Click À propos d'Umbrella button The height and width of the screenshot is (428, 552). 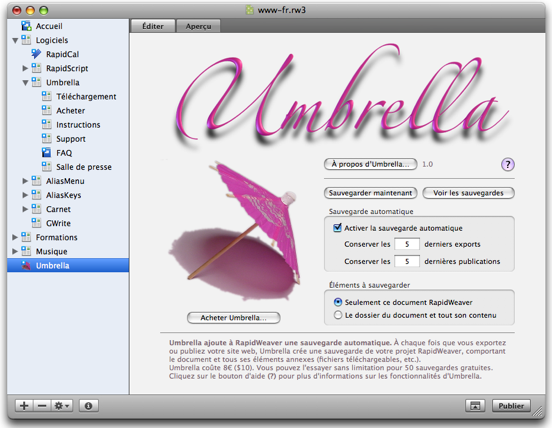click(x=370, y=164)
